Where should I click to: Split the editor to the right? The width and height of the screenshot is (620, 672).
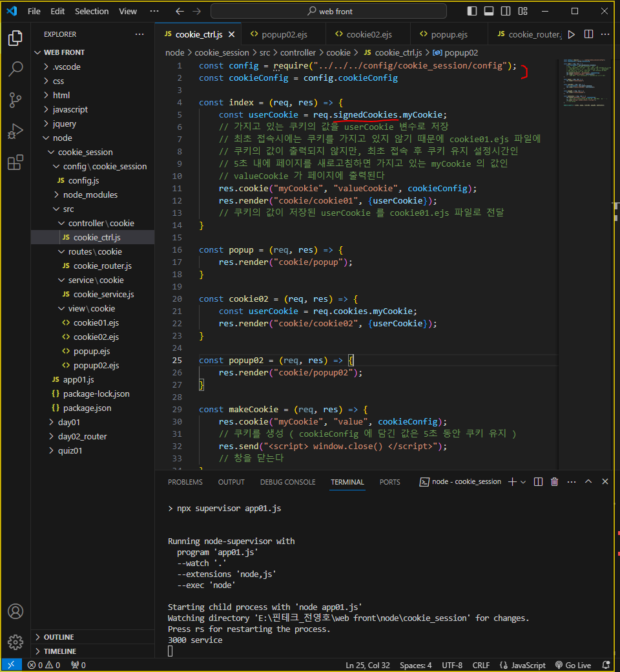[589, 34]
